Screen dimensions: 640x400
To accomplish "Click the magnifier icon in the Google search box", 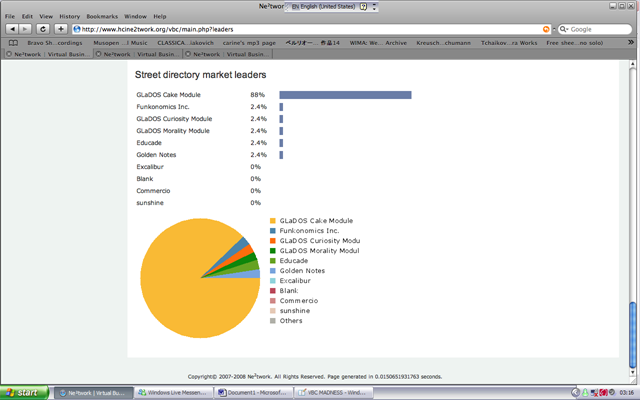I will [564, 29].
